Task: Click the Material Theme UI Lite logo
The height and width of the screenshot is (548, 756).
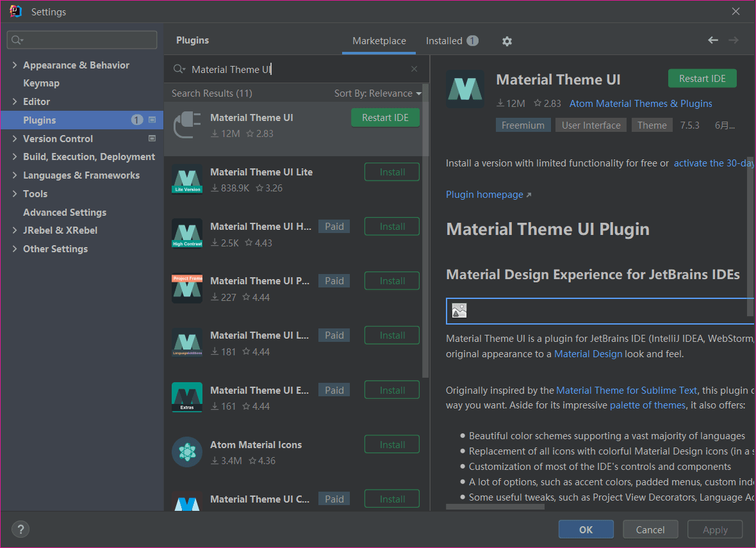Action: tap(187, 179)
